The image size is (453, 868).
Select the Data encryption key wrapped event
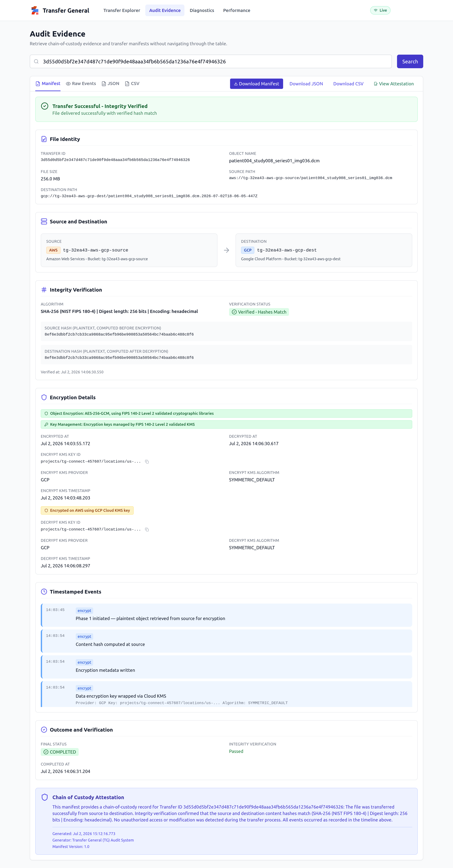pos(226,694)
